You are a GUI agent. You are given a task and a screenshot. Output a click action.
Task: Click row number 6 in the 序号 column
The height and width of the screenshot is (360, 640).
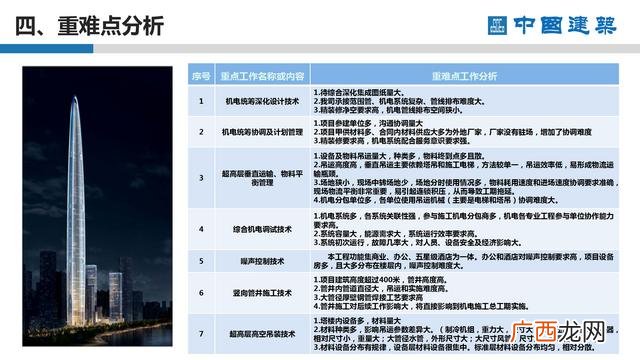coord(201,293)
